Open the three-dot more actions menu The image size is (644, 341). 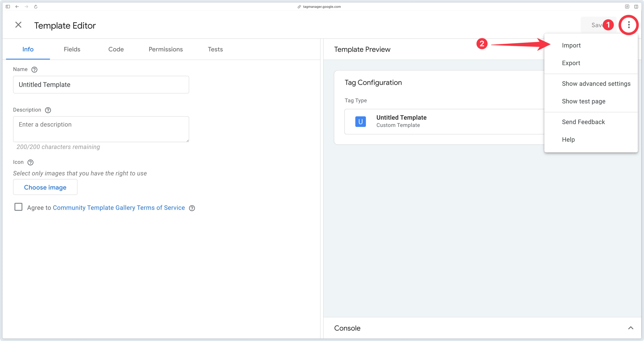pos(629,25)
